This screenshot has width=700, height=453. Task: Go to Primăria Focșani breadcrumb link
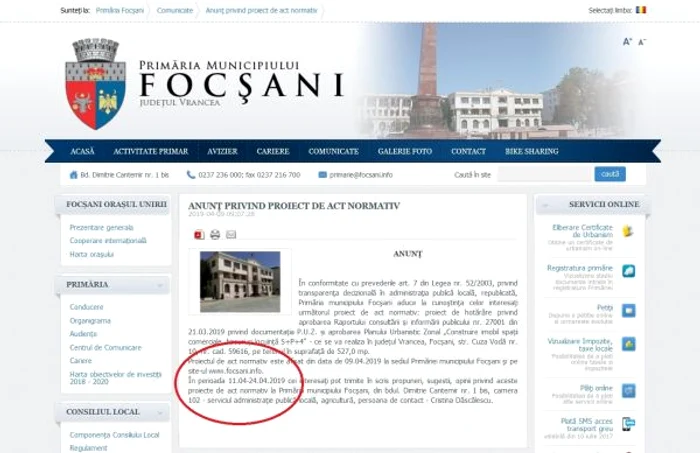click(x=120, y=10)
